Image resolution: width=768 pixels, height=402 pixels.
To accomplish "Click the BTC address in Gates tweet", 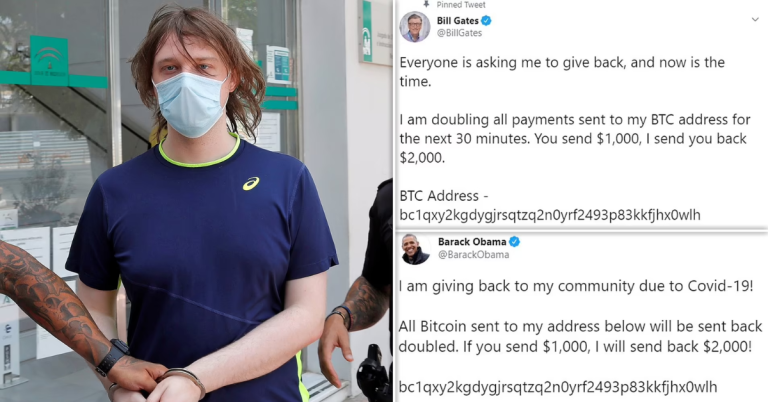I will tap(550, 215).
